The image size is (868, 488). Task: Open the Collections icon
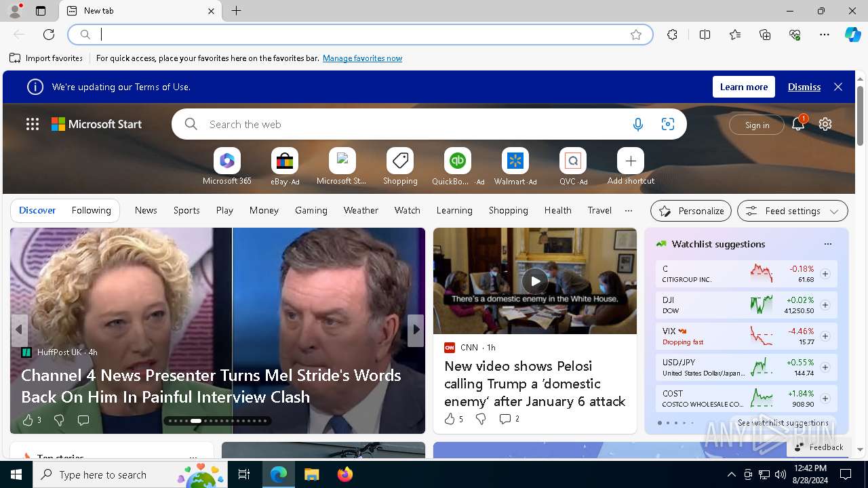[765, 35]
